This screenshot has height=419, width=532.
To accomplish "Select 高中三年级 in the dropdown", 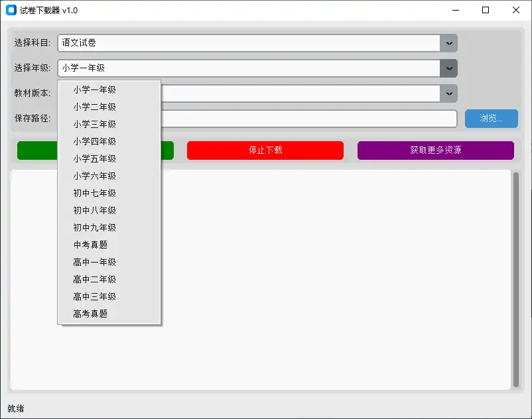I will tap(93, 296).
